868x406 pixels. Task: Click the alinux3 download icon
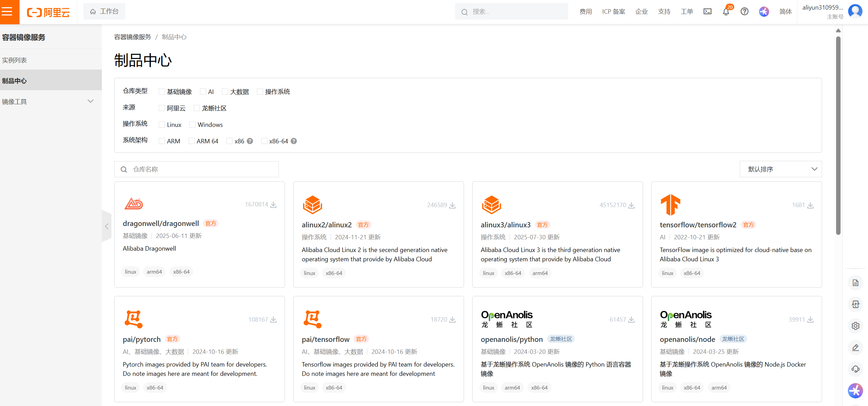coord(631,205)
